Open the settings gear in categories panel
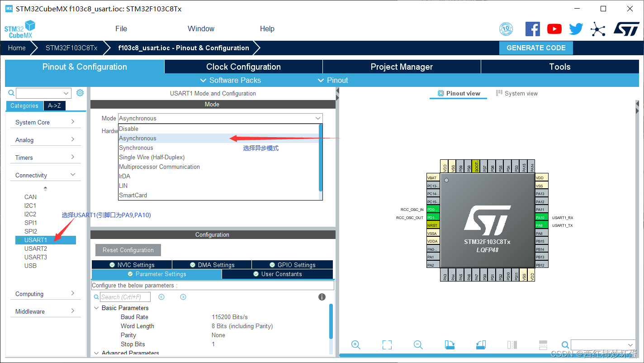This screenshot has width=644, height=363. (x=80, y=93)
